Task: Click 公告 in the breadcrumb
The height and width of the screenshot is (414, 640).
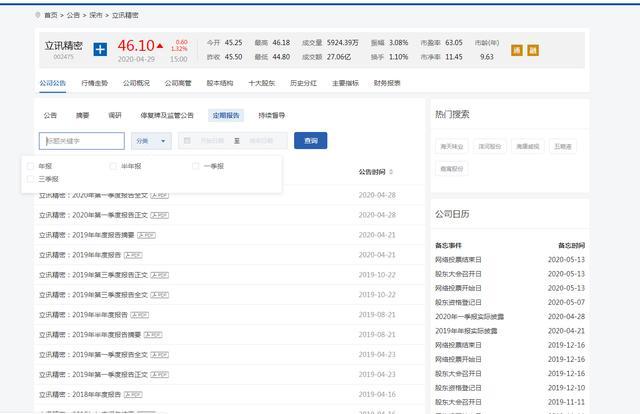Action: [x=73, y=15]
